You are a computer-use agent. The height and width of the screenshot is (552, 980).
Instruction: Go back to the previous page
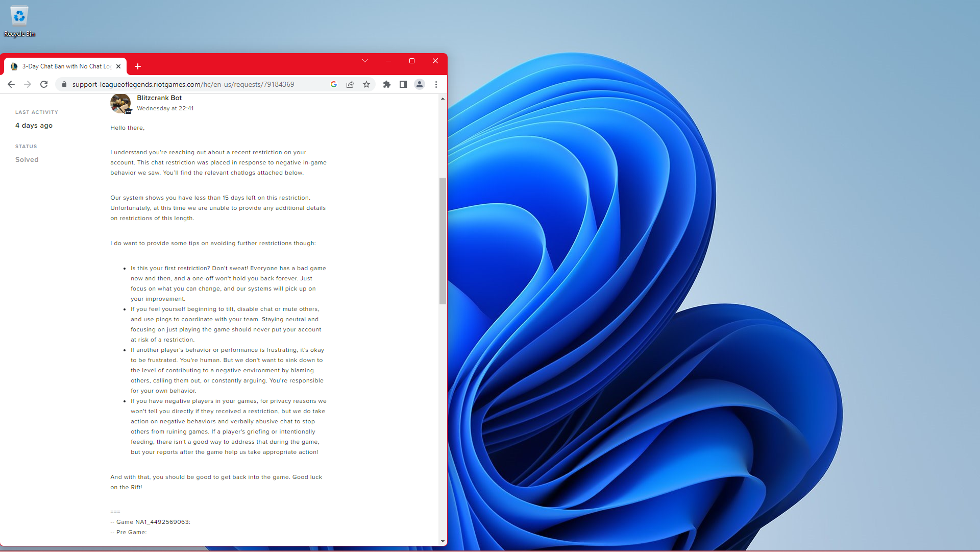11,84
